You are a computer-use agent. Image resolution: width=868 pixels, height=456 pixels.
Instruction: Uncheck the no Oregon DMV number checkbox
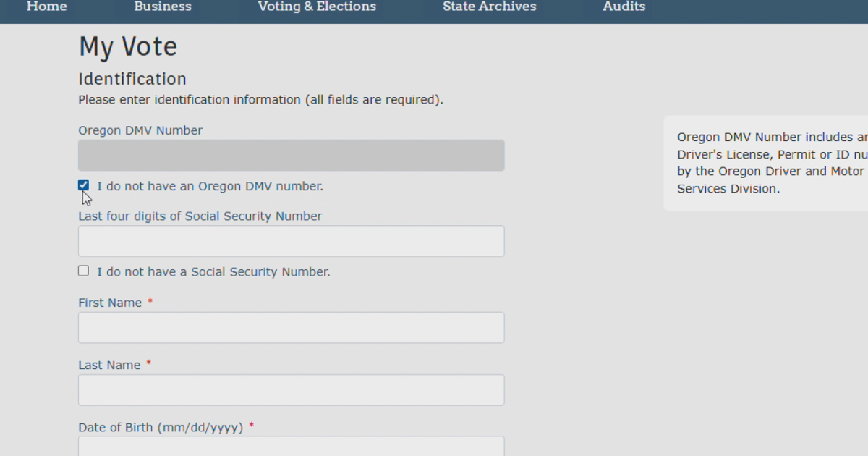click(84, 185)
